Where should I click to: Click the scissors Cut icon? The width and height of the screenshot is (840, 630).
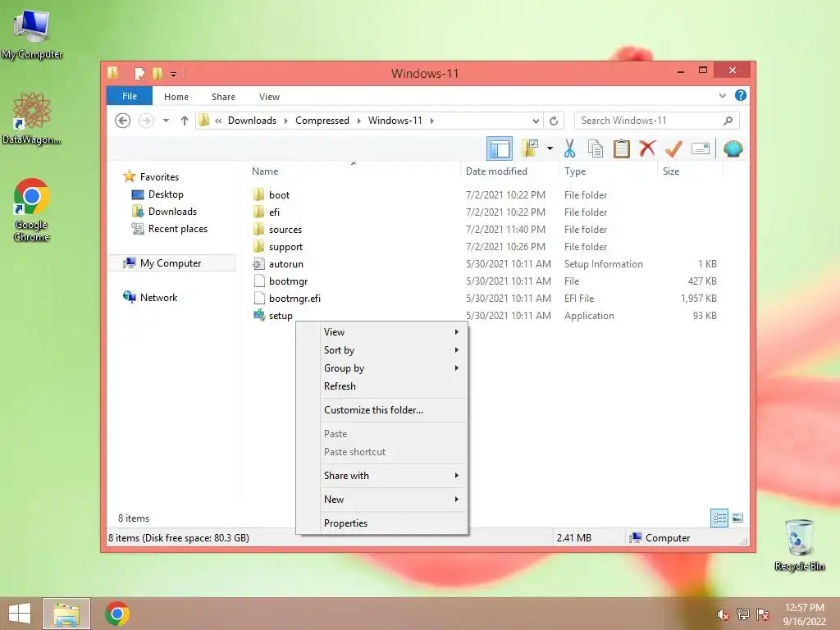click(x=569, y=148)
